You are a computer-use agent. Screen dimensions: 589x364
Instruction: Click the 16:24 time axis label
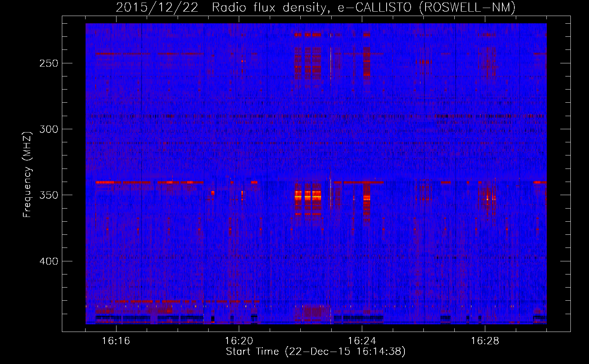[x=362, y=341]
